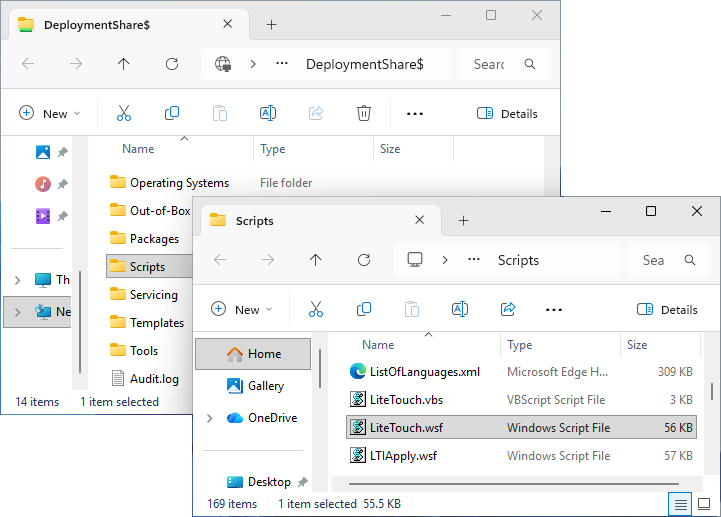The width and height of the screenshot is (721, 517).
Task: Open New dropdown in Scripts window
Action: [x=242, y=310]
